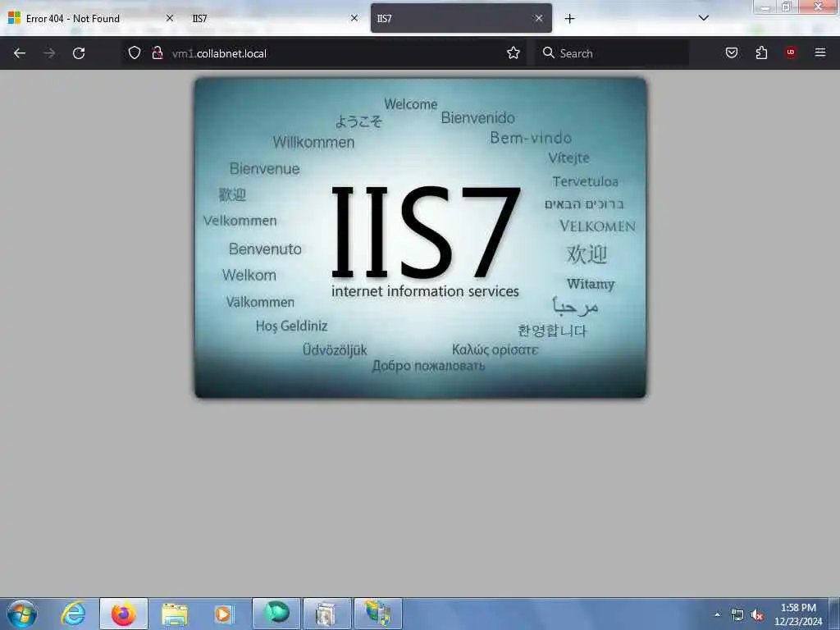Click the muted volume tray icon
Screen dimensions: 840x630
(x=757, y=615)
